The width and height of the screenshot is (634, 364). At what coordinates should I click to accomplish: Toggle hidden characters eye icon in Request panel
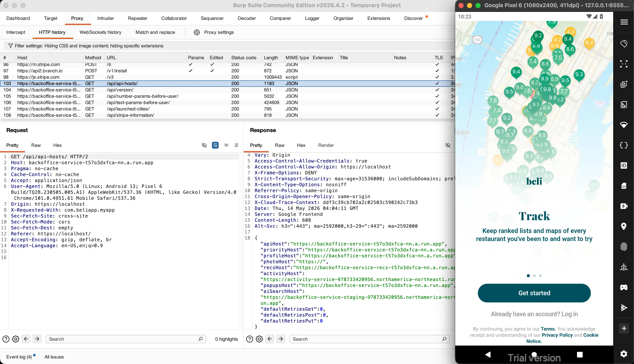click(x=204, y=145)
